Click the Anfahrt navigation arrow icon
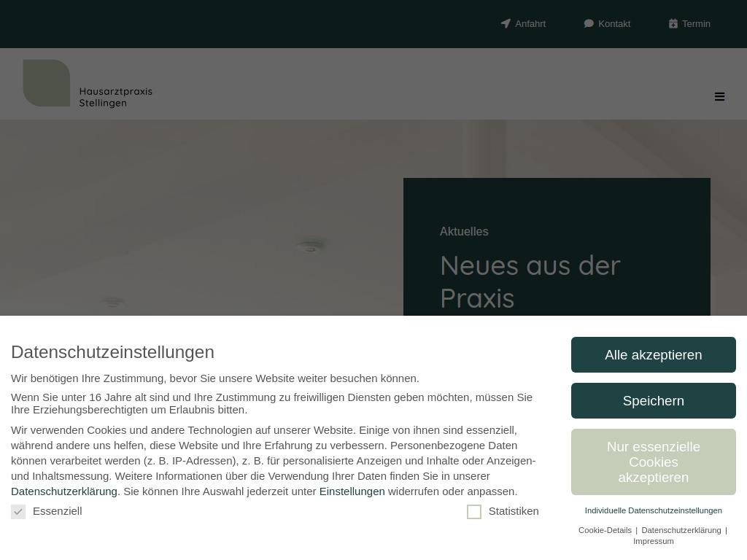The height and width of the screenshot is (560, 747). coord(506,23)
